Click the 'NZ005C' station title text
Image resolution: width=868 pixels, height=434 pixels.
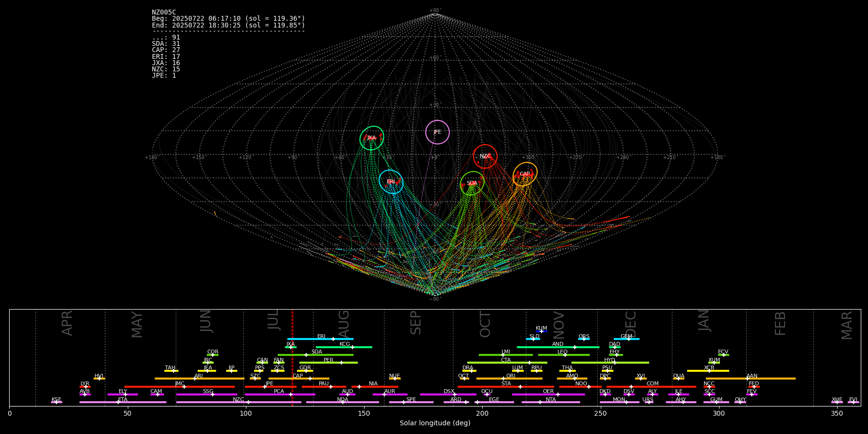coord(164,13)
